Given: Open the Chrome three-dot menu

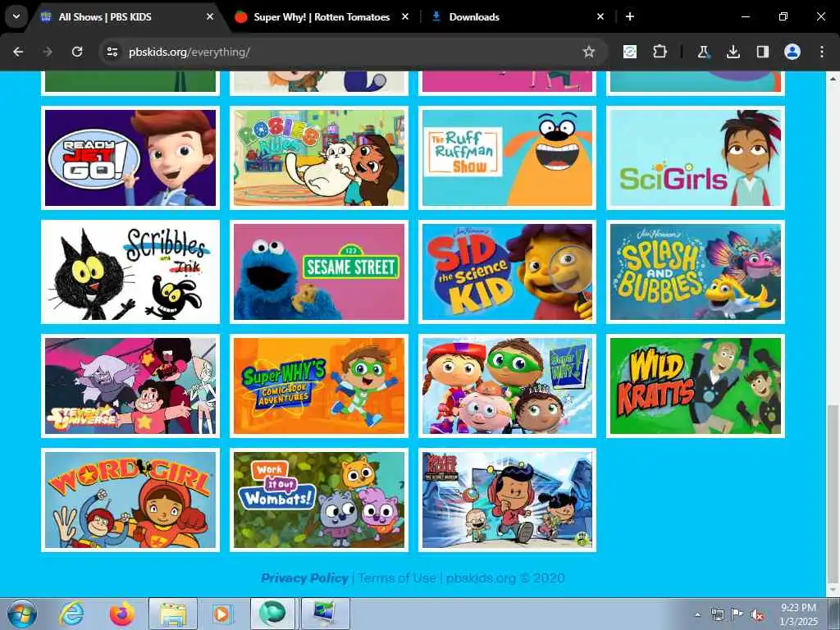Looking at the screenshot, I should point(822,52).
